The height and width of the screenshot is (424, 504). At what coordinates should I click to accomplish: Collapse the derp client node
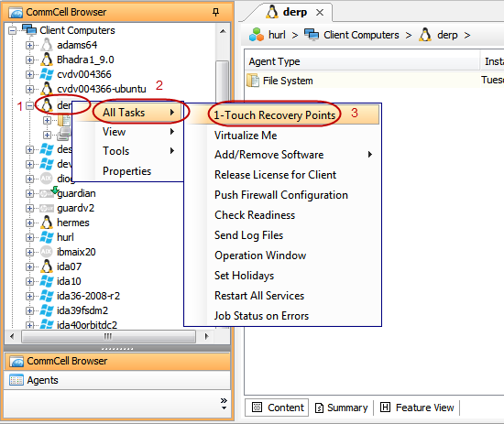point(29,105)
